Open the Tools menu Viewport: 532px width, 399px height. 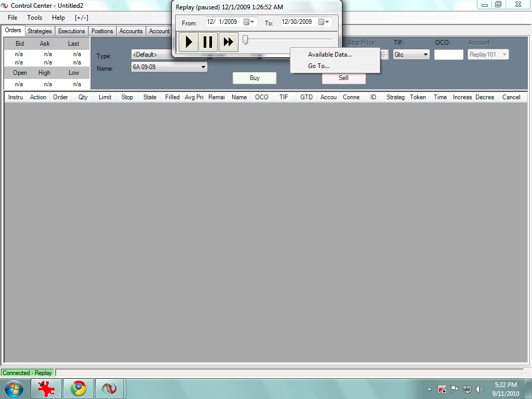tap(35, 18)
